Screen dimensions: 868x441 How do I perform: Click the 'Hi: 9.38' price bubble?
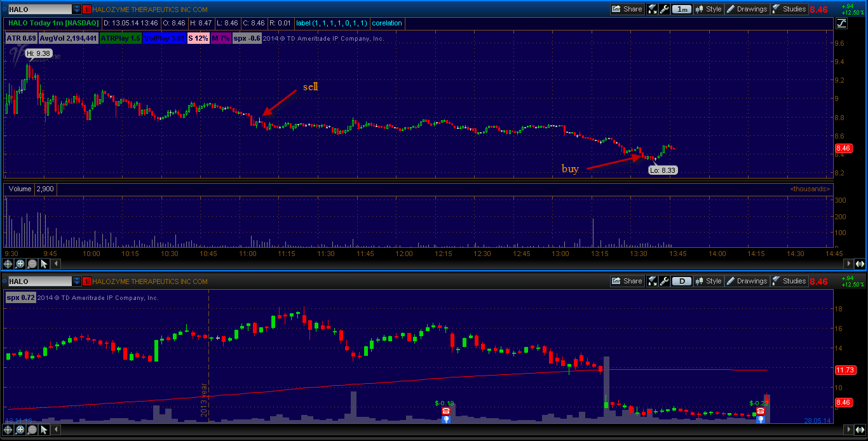(x=39, y=53)
